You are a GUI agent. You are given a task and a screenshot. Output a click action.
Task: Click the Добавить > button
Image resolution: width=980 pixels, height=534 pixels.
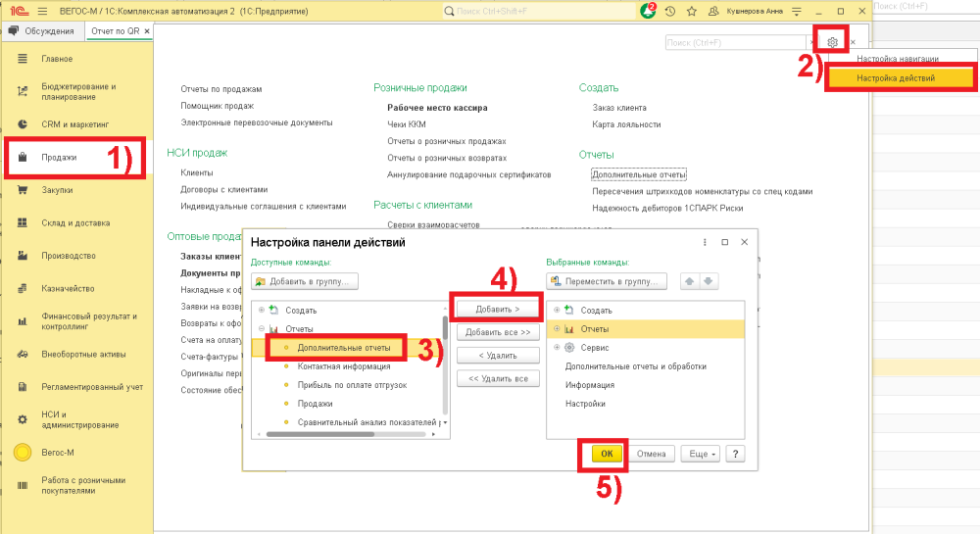[496, 310]
